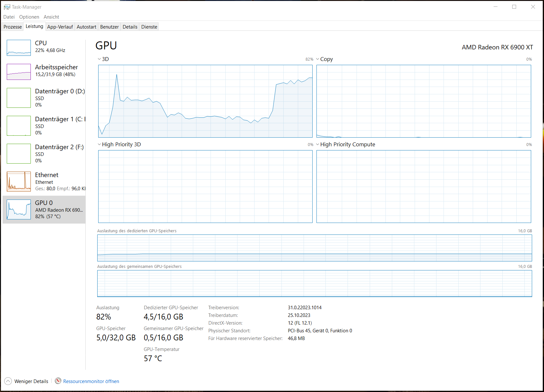Image resolution: width=544 pixels, height=392 pixels.
Task: Select Datenträger 2 (F:) mini graph
Action: [19, 154]
